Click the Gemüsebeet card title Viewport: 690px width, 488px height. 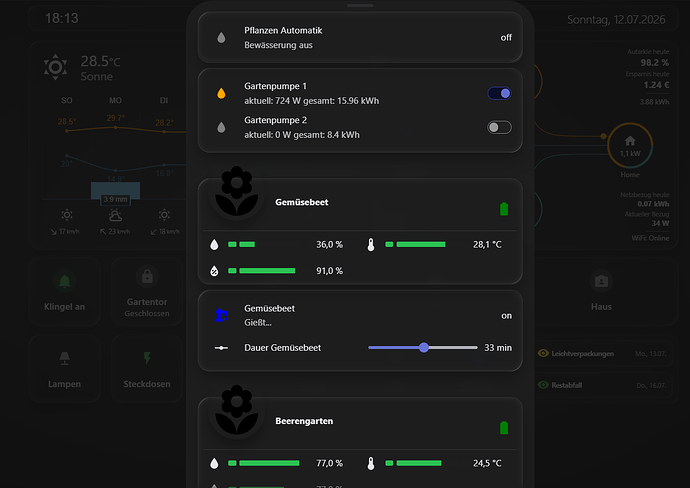(301, 202)
